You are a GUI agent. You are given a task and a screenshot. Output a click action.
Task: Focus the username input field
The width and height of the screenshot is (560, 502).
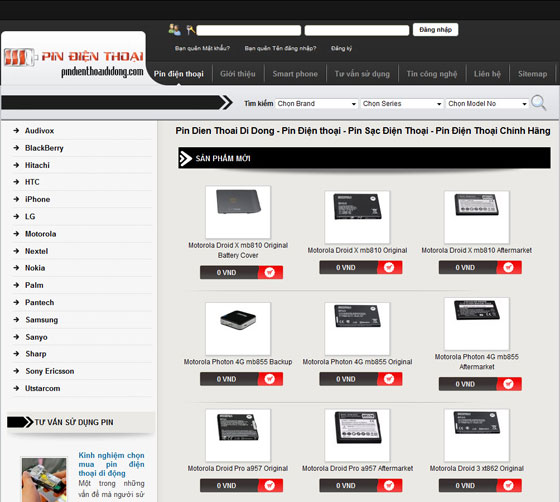pyautogui.click(x=249, y=30)
